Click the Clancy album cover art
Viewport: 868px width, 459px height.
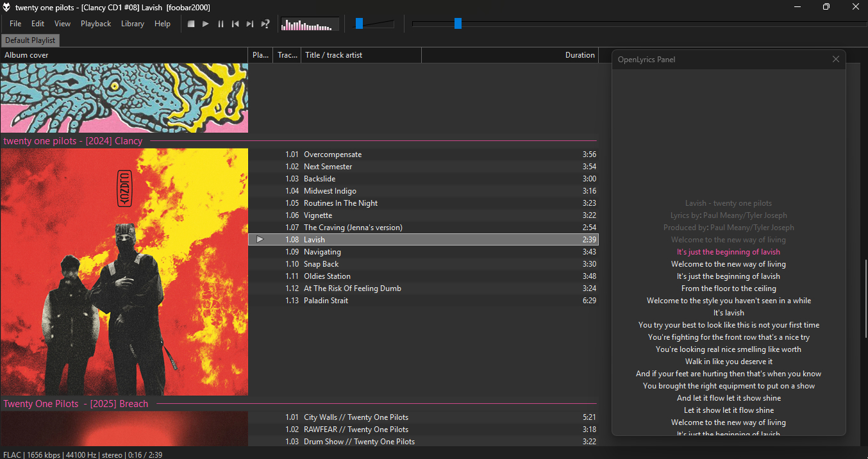124,272
